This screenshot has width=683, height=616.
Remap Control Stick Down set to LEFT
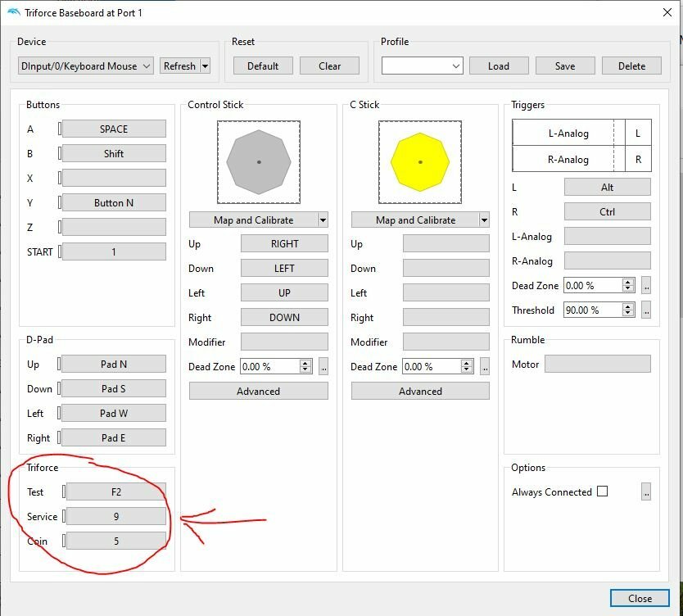(x=284, y=269)
